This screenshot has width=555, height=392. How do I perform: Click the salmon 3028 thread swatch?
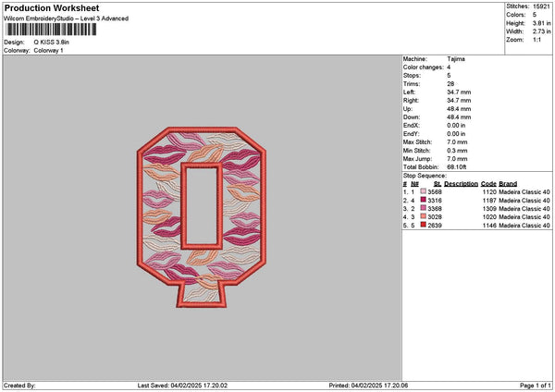click(423, 216)
